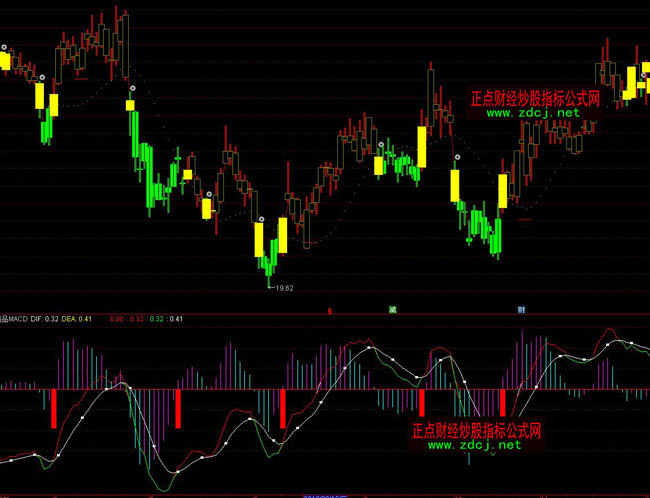Image resolution: width=650 pixels, height=498 pixels.
Task: Click the red marker icon on divider line
Action: [x=330, y=310]
